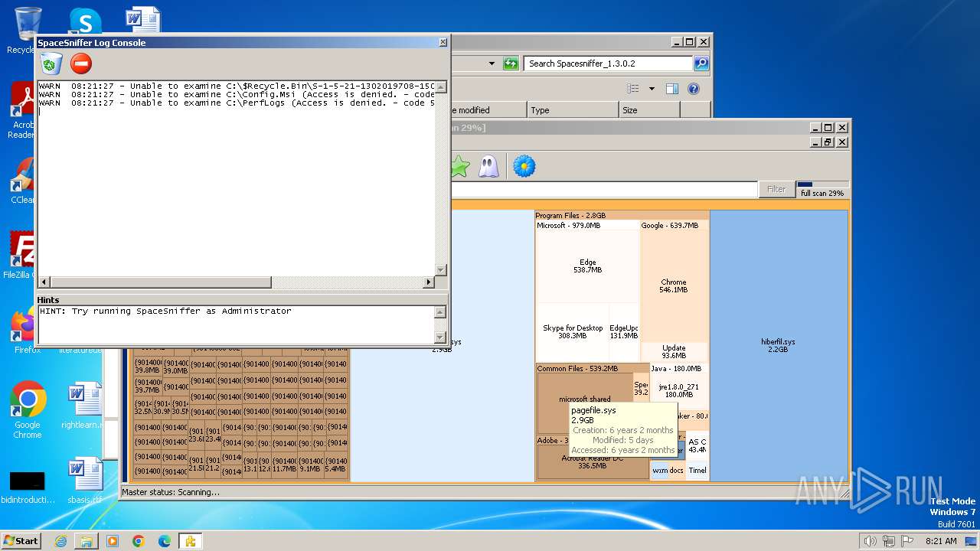Clear the log with the recycle bin icon
This screenshot has width=980, height=551.
click(x=51, y=64)
